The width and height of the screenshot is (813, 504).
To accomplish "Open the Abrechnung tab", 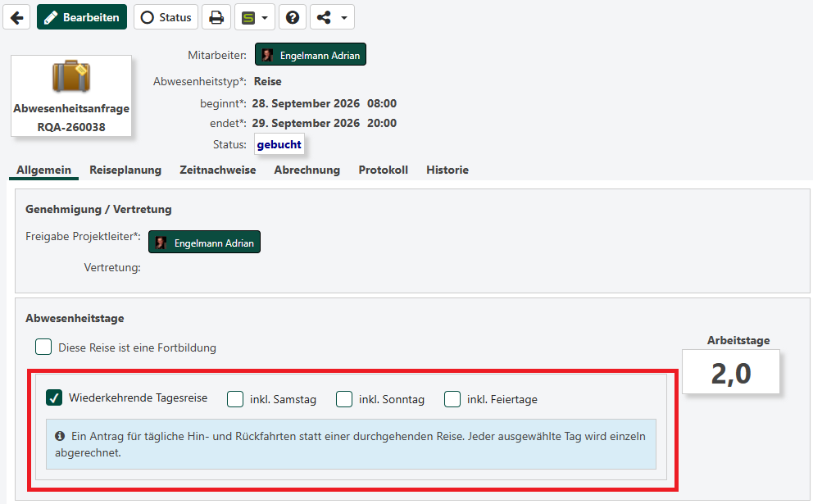I will [307, 170].
